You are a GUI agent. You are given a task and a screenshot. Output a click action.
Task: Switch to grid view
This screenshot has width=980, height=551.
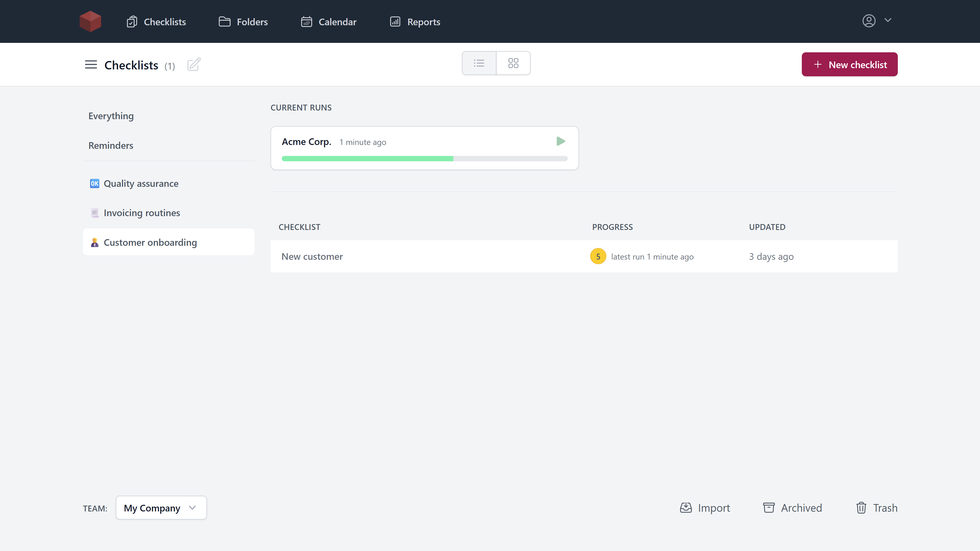(513, 63)
